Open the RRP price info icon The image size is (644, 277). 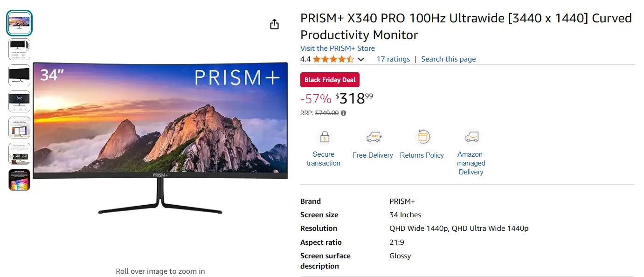pyautogui.click(x=343, y=113)
